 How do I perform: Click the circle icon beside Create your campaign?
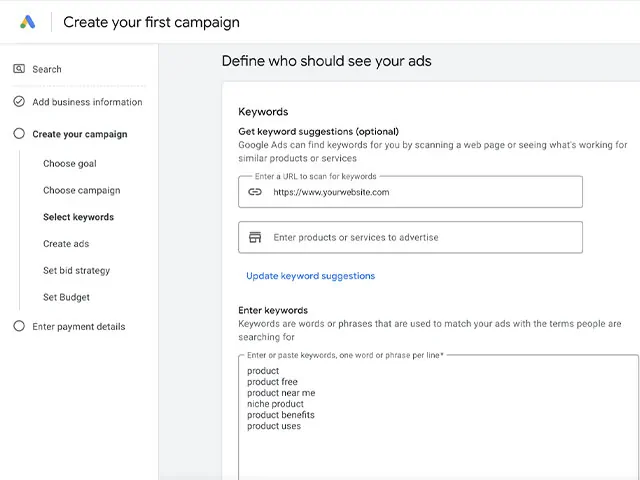coord(19,134)
